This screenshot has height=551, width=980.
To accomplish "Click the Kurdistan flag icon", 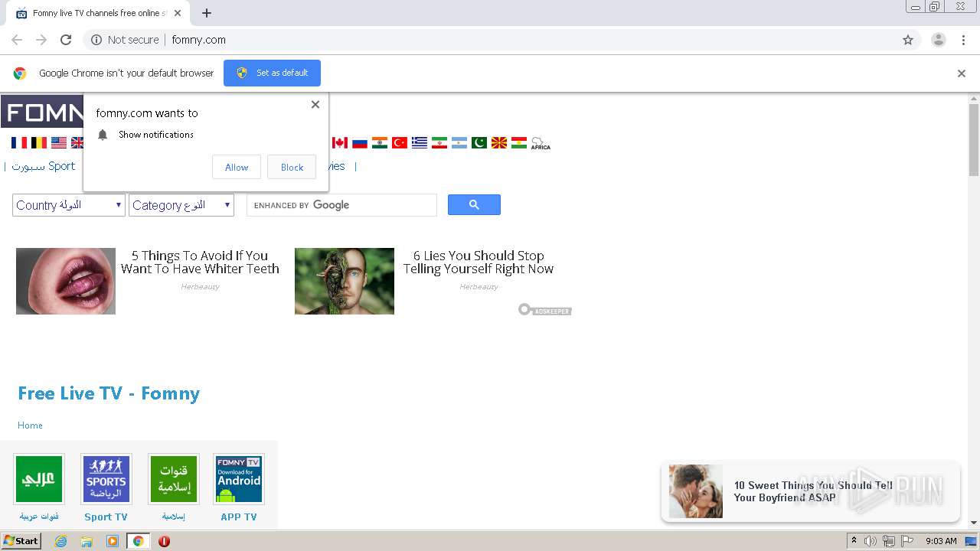I will [x=519, y=142].
